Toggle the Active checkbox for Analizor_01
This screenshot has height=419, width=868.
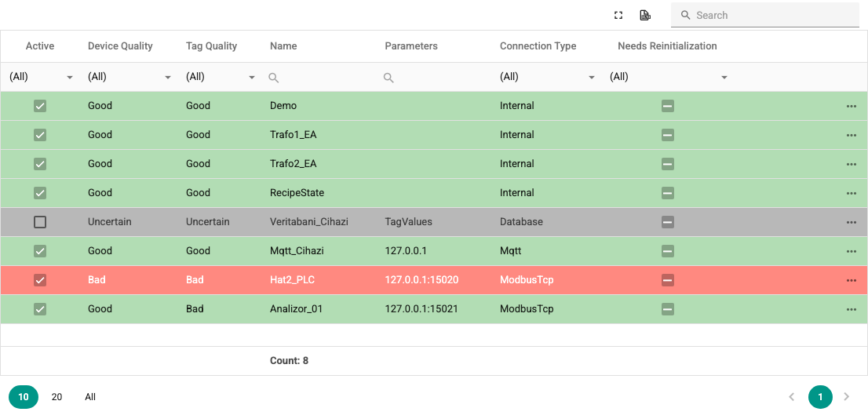coord(40,309)
